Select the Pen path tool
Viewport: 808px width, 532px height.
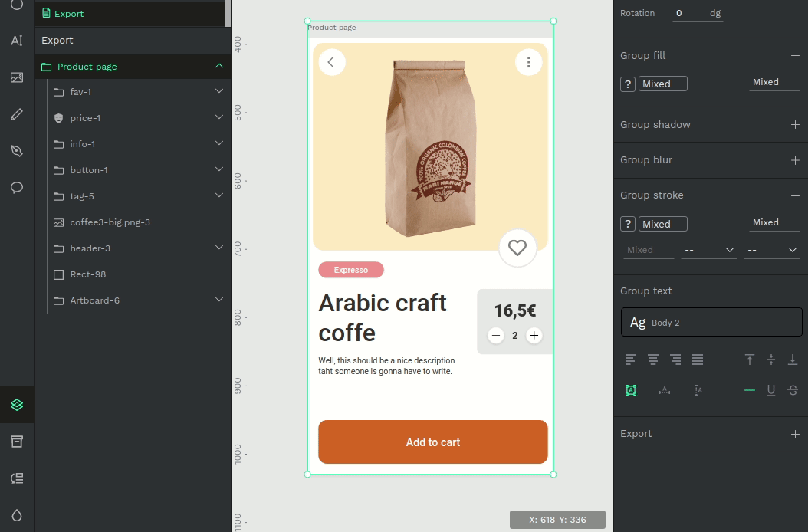point(17,151)
